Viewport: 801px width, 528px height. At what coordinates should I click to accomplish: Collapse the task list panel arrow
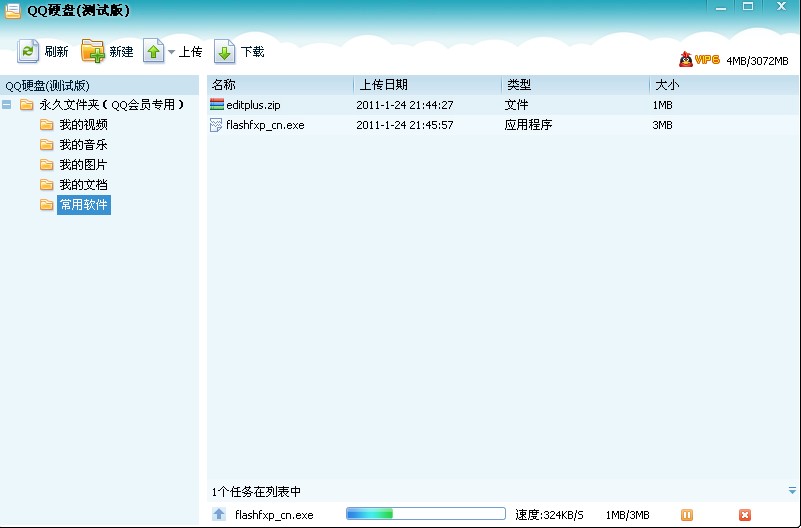tap(792, 490)
